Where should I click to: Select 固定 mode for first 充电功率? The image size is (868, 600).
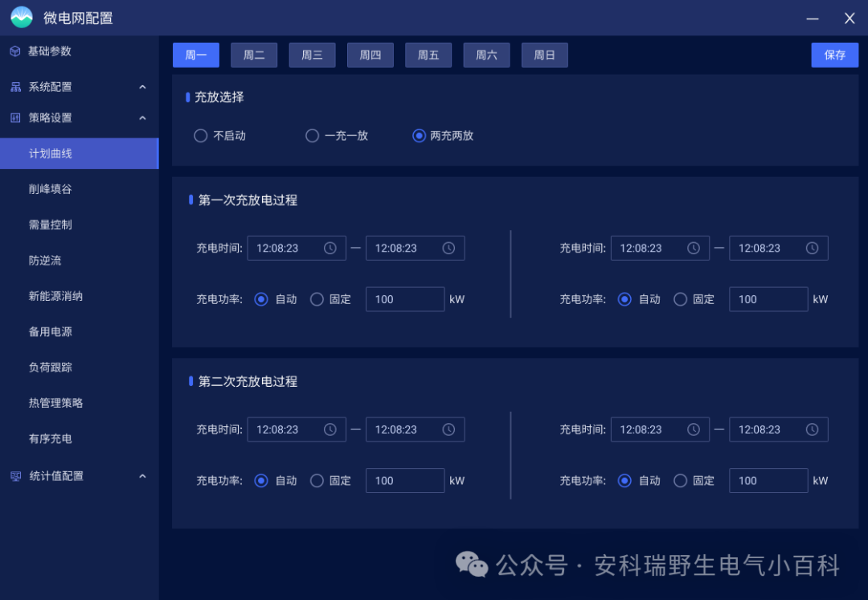click(317, 298)
